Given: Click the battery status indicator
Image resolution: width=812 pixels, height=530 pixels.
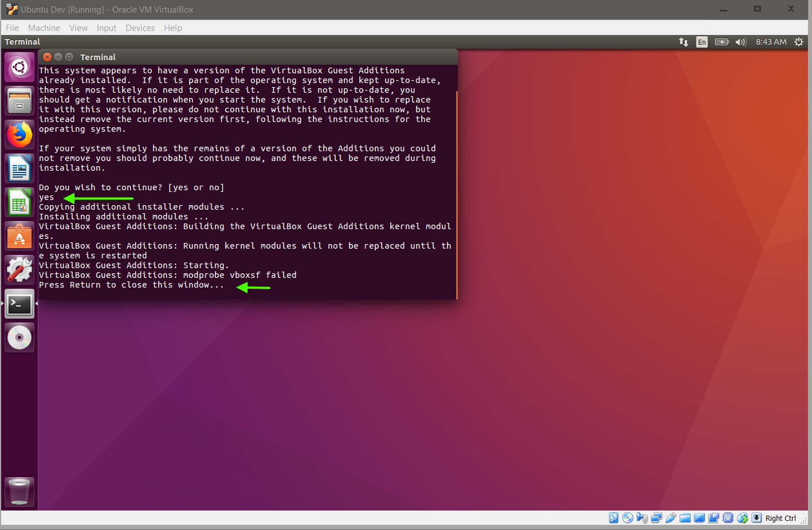Looking at the screenshot, I should coord(722,42).
